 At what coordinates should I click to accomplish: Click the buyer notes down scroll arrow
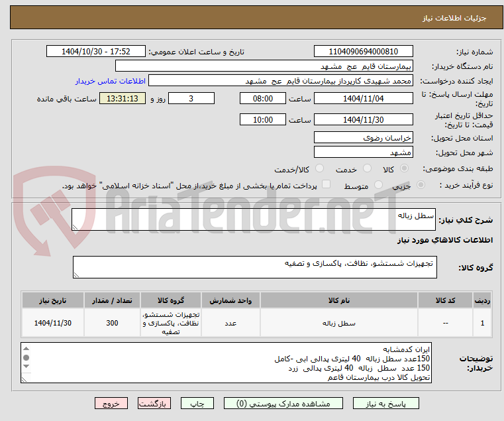26,366
